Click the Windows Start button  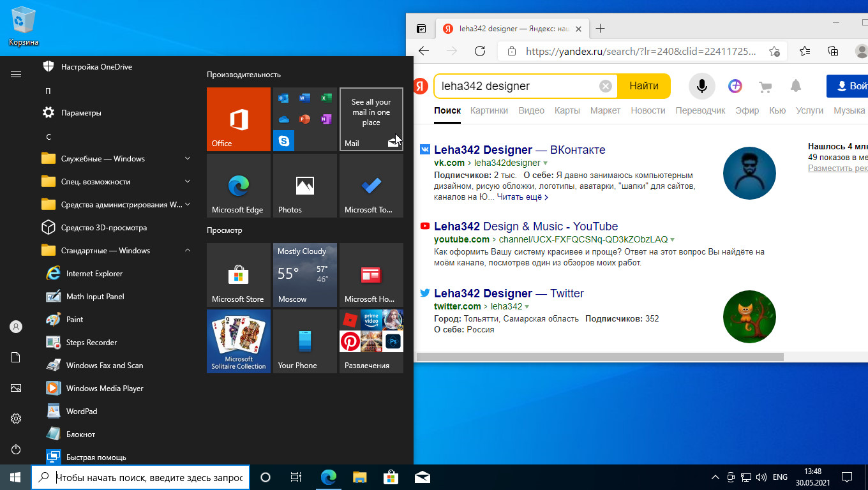point(15,477)
